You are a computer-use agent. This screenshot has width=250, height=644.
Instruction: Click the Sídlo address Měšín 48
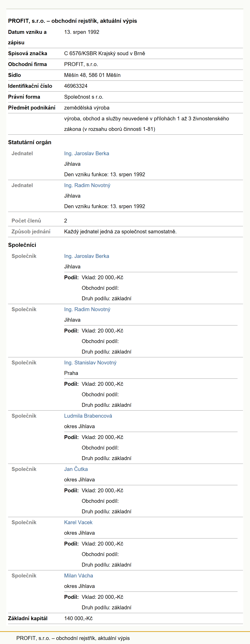tap(92, 75)
